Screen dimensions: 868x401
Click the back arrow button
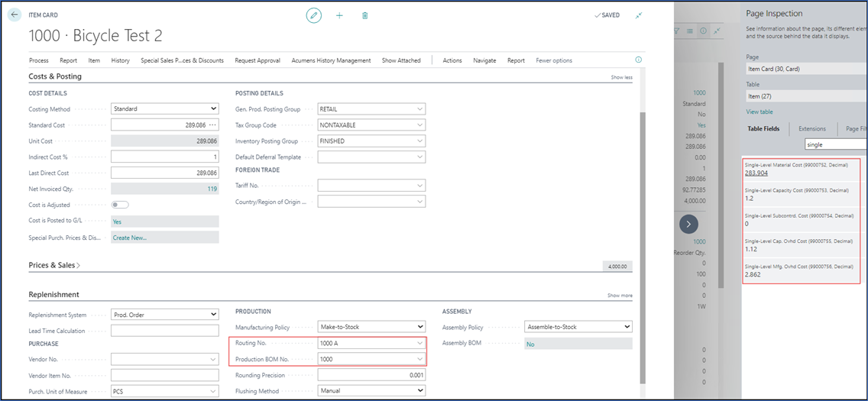point(14,15)
